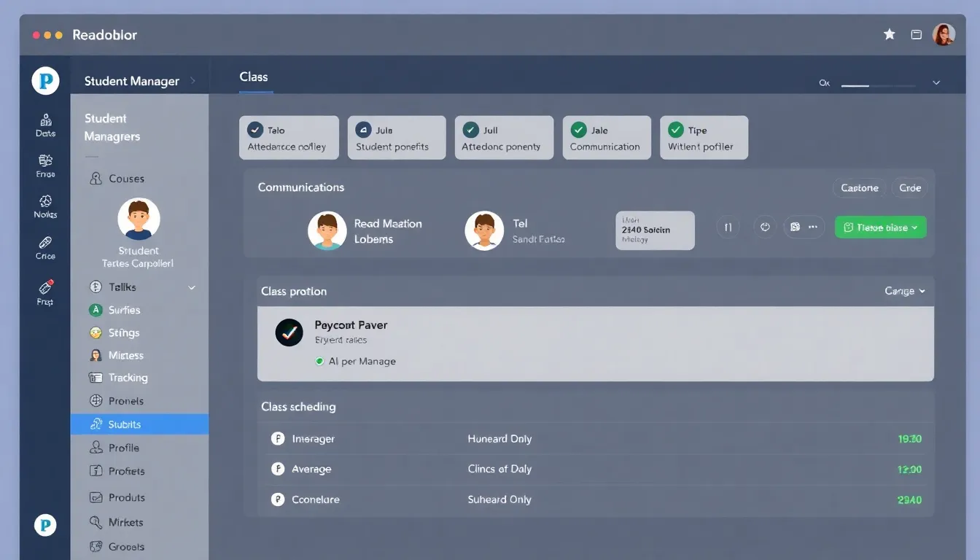Image resolution: width=980 pixels, height=560 pixels.
Task: Switch to the Class tab
Action: pyautogui.click(x=254, y=77)
